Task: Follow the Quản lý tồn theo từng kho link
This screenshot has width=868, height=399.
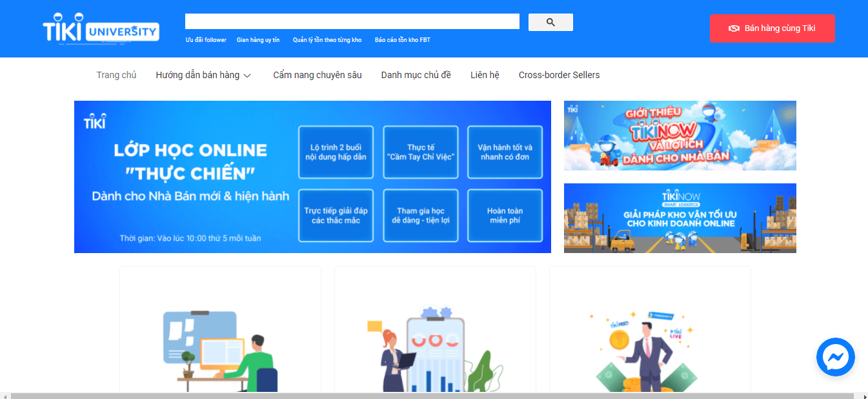Action: pyautogui.click(x=327, y=40)
